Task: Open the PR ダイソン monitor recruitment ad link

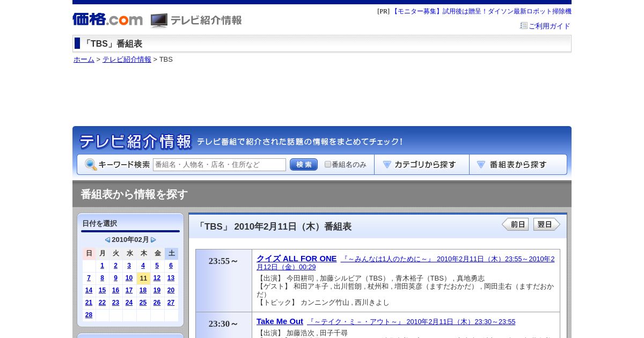Action: pos(481,11)
